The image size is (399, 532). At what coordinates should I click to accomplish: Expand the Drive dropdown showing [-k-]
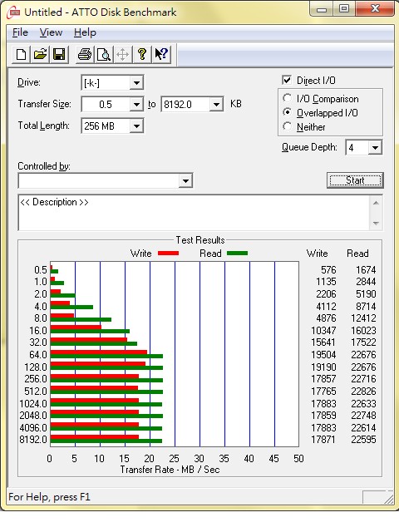(136, 83)
